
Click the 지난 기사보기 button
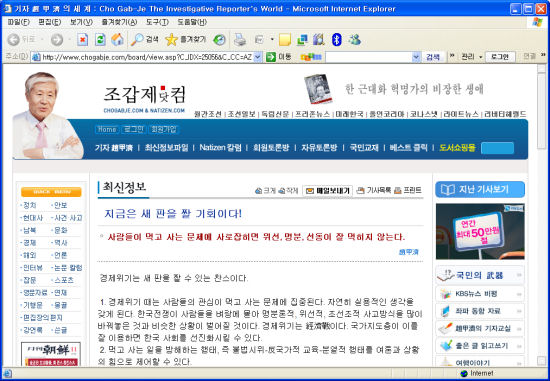tap(480, 189)
